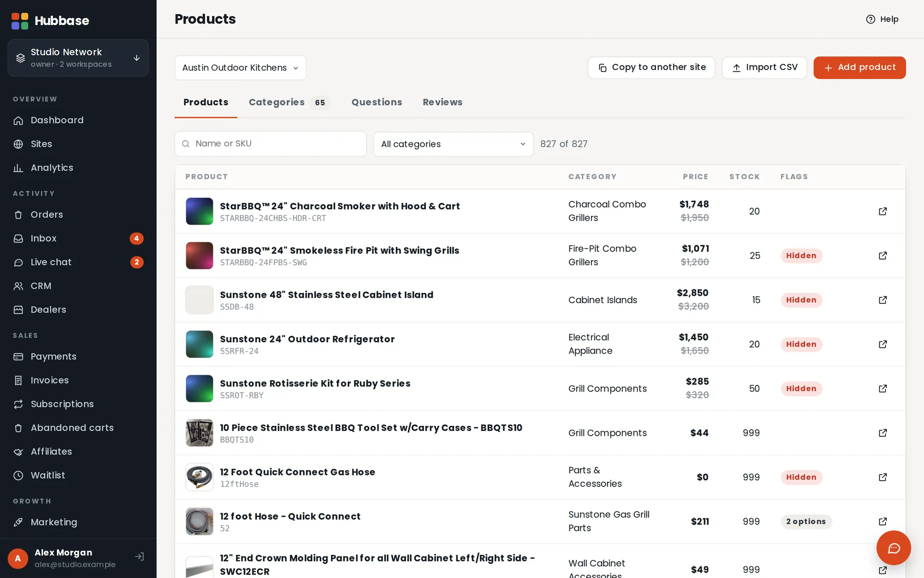Viewport: 924px width, 578px height.
Task: Click the Import CSV button
Action: tap(764, 67)
